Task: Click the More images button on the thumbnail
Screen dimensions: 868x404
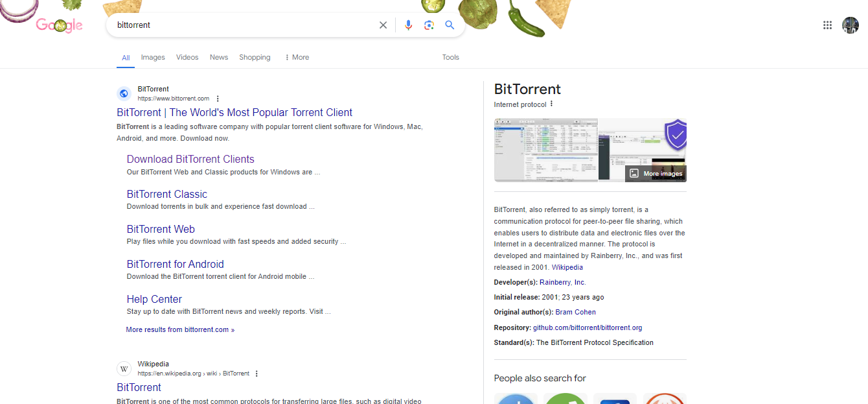Action: point(656,173)
